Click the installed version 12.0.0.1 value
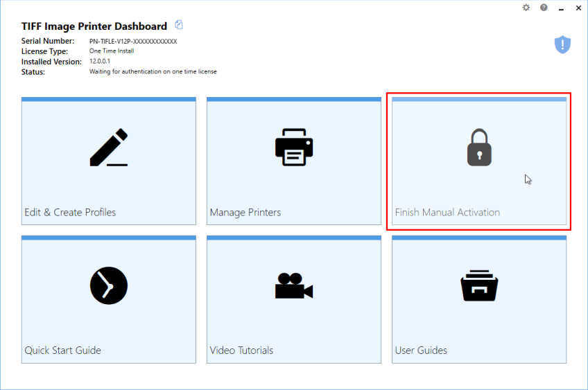The image size is (588, 390). pyautogui.click(x=100, y=61)
